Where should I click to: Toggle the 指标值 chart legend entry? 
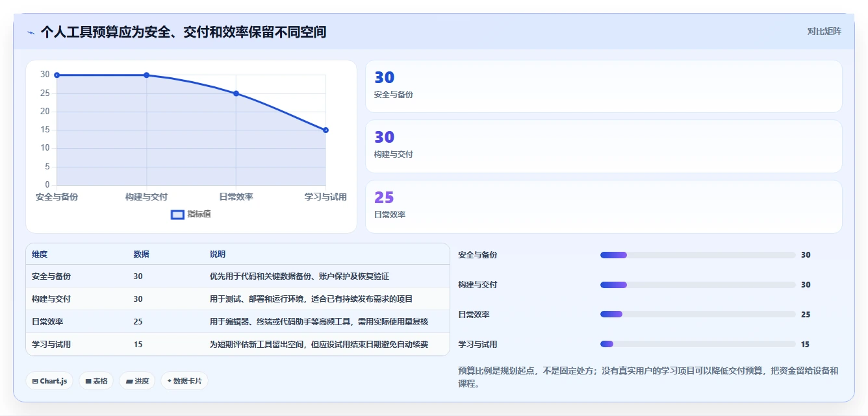[191, 214]
